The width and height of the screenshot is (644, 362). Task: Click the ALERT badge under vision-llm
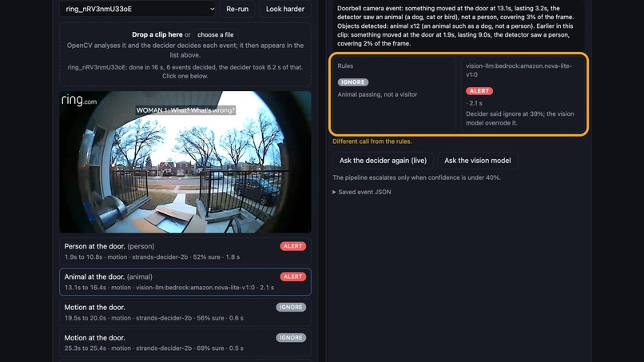[479, 91]
